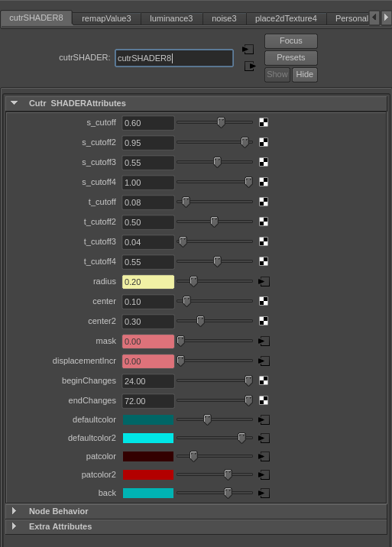Screen dimensions: 392x547
Task: Switch to the cutrSHADER8 tab
Action: tap(37, 18)
